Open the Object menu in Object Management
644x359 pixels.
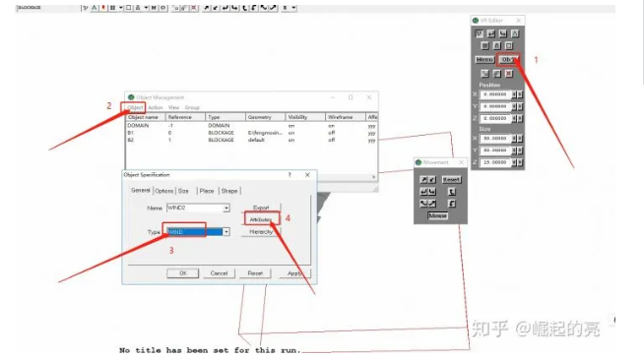(x=135, y=107)
